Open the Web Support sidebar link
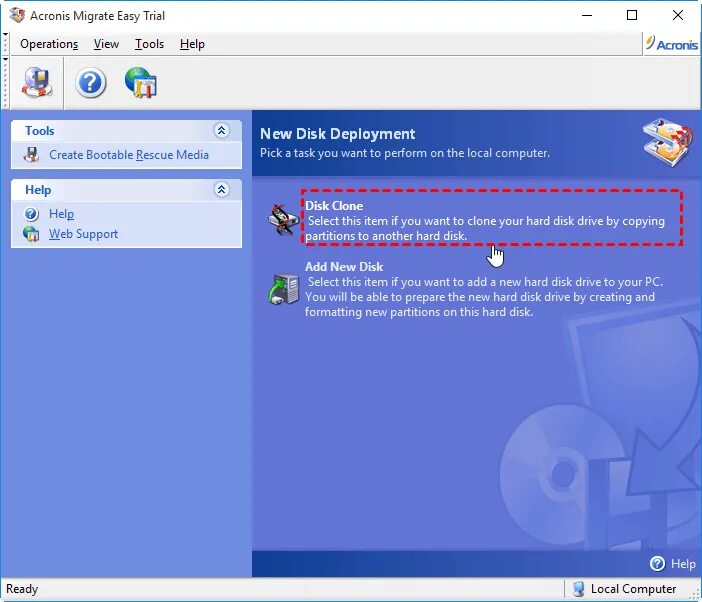Screen dimensions: 702x602 [83, 234]
